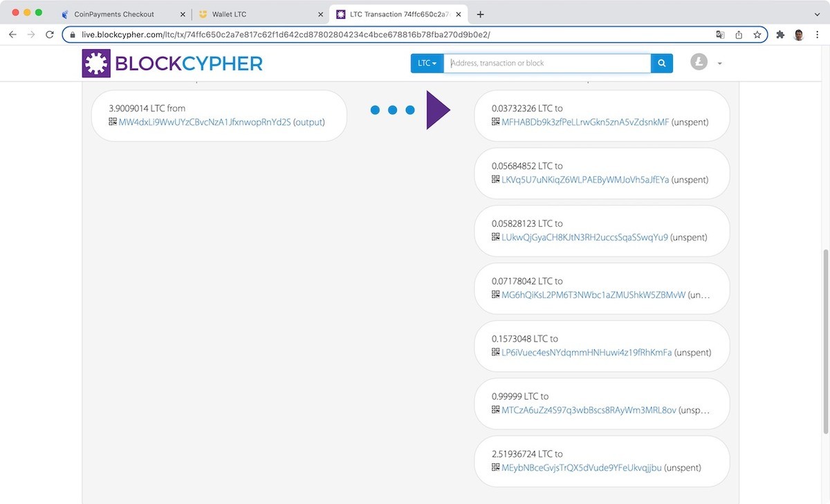The width and height of the screenshot is (830, 504).
Task: Click the 0.05828123 LTC to amount
Action: (527, 224)
